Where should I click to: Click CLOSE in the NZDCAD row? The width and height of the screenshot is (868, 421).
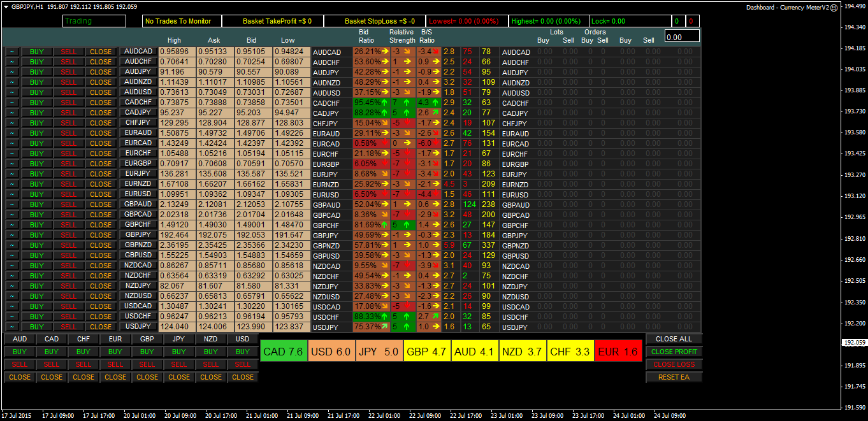click(101, 266)
